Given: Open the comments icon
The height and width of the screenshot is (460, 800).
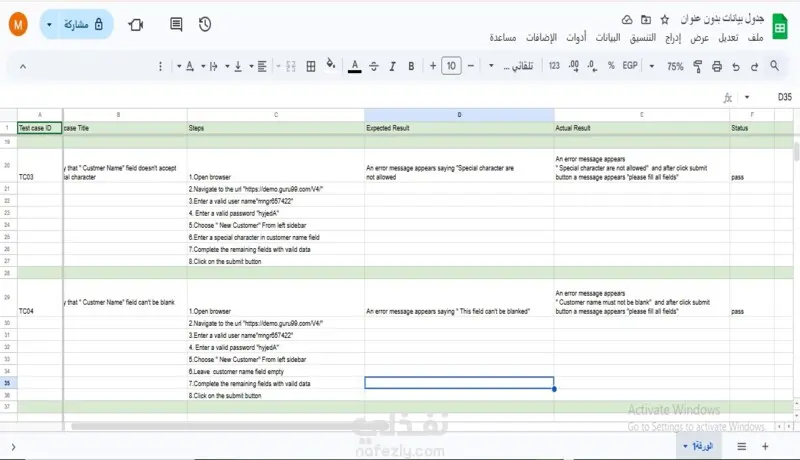Looking at the screenshot, I should tap(176, 24).
